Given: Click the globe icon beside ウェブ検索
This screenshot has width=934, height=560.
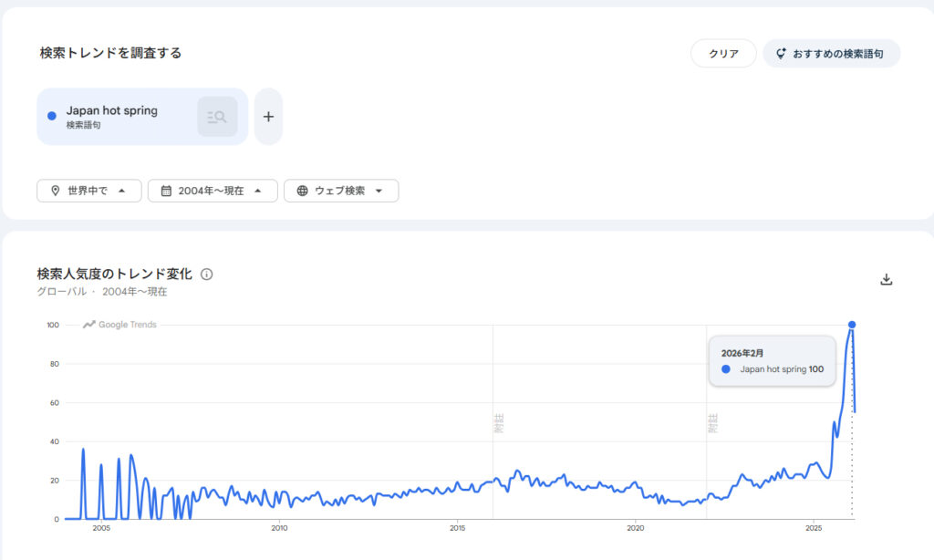Looking at the screenshot, I should (302, 191).
